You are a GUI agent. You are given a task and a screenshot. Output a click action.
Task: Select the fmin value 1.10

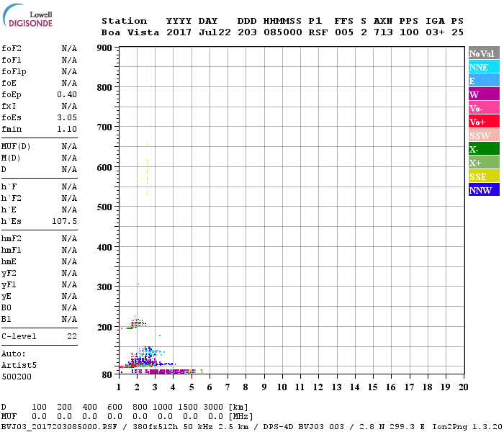click(x=67, y=129)
